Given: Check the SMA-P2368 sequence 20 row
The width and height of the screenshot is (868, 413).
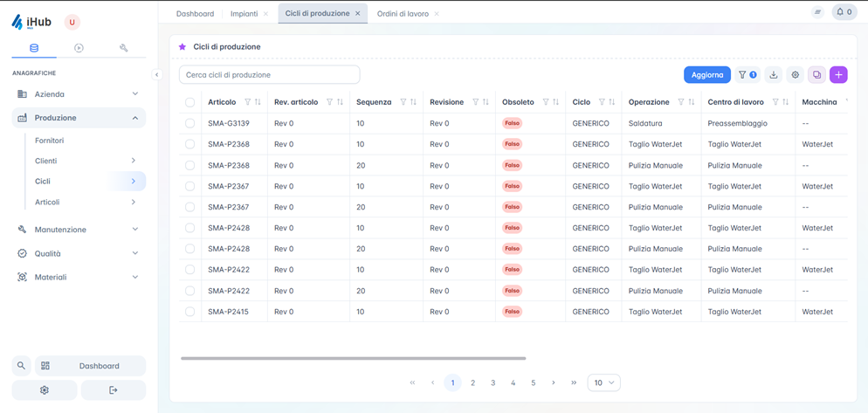Looking at the screenshot, I should pyautogui.click(x=189, y=165).
